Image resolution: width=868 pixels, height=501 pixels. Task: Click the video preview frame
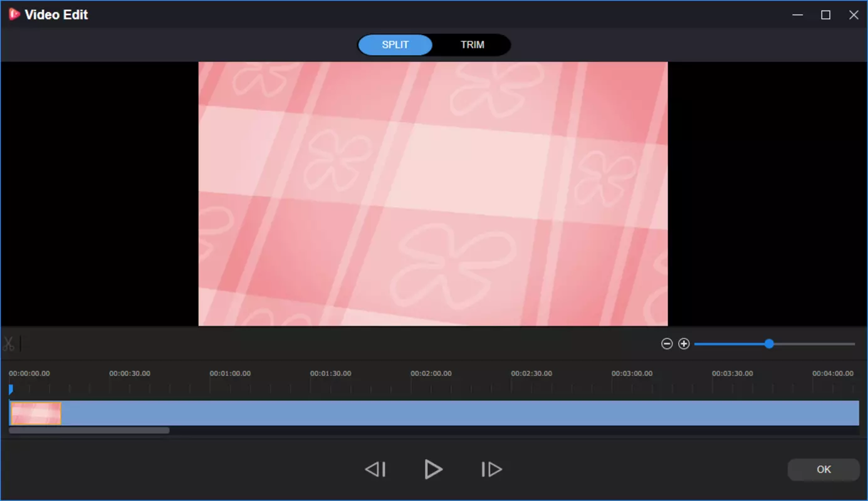pyautogui.click(x=433, y=194)
